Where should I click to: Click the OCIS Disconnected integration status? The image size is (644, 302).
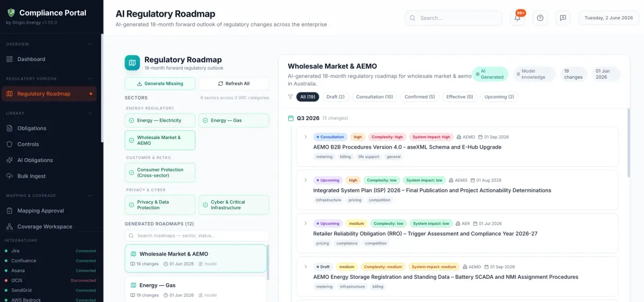click(83, 281)
